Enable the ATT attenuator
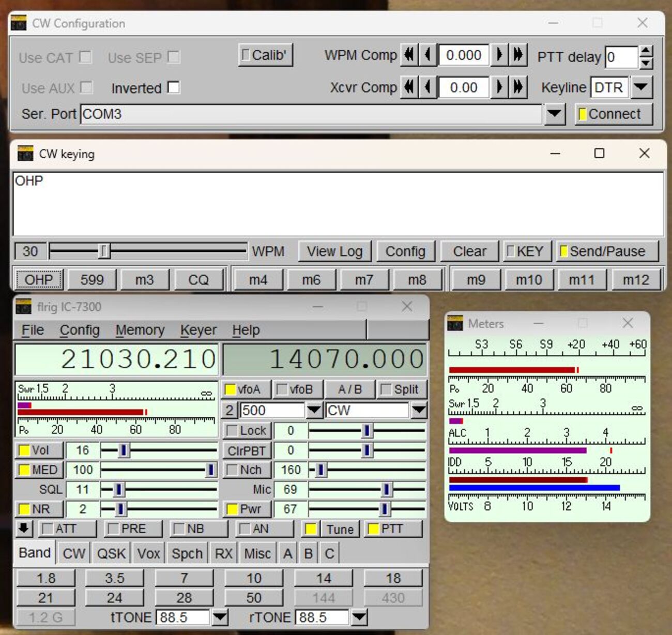Viewport: 672px width, 635px height. coord(68,528)
